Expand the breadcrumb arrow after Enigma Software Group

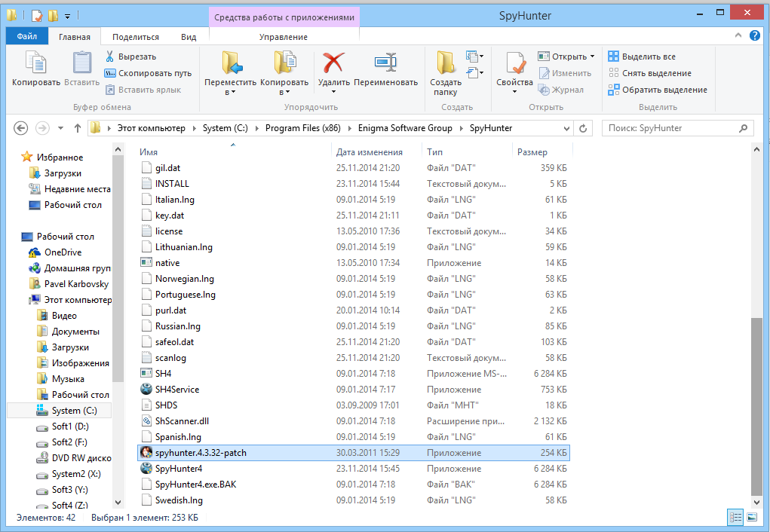(461, 129)
